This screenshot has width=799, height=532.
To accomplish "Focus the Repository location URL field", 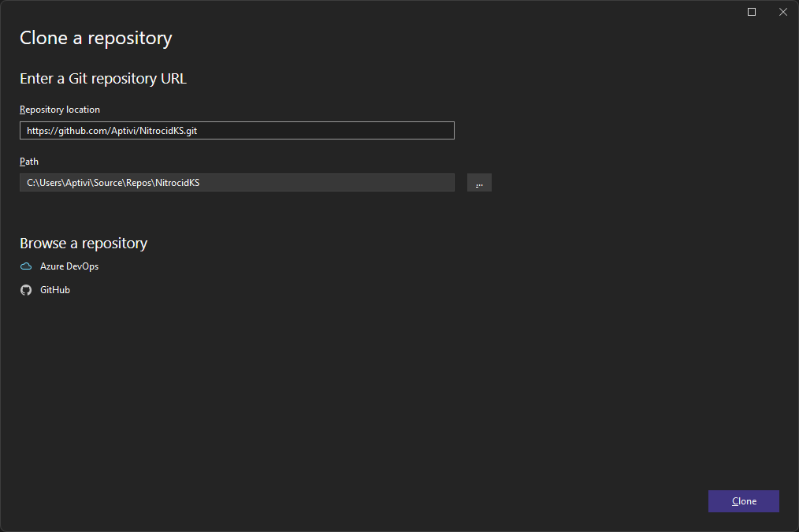I will point(236,131).
